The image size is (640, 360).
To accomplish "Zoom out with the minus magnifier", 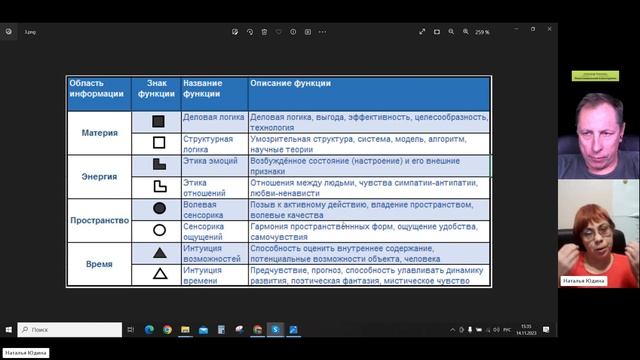I will (x=451, y=32).
